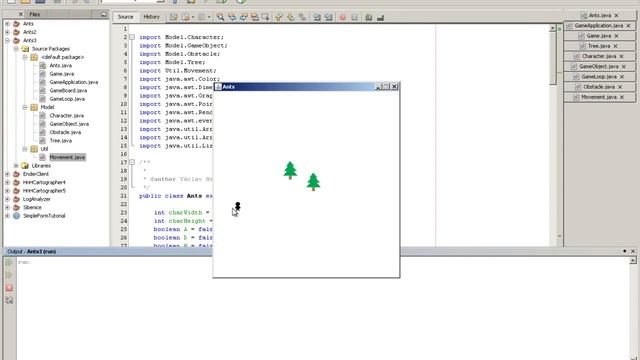Viewport: 640px width, 360px height.
Task: Click the black character in Ants window
Action: pyautogui.click(x=238, y=206)
